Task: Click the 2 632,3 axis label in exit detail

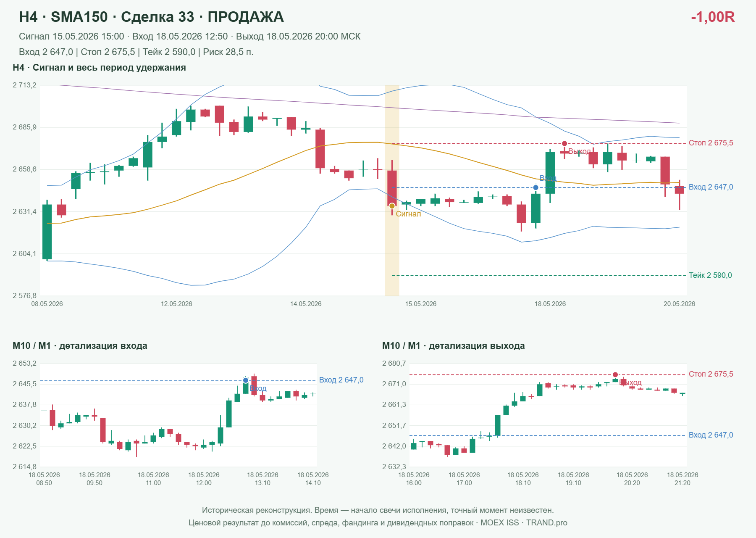Action: click(x=394, y=467)
